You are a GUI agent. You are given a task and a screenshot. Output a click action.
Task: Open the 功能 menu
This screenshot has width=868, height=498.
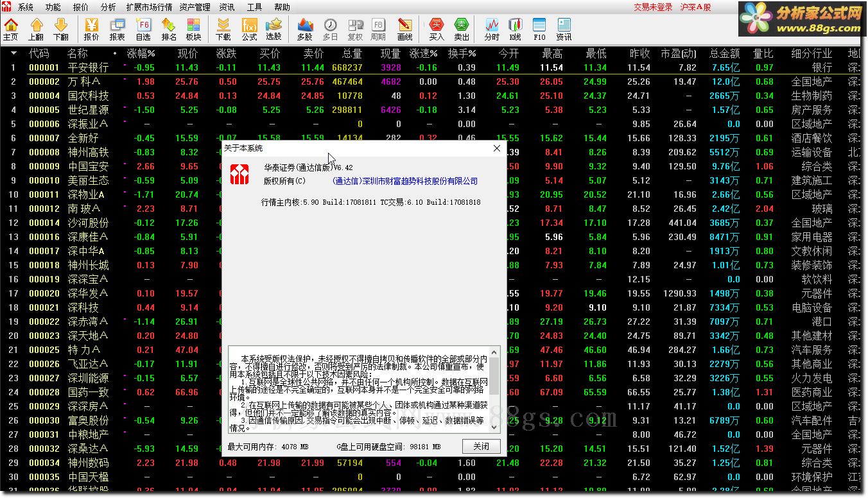[x=53, y=7]
